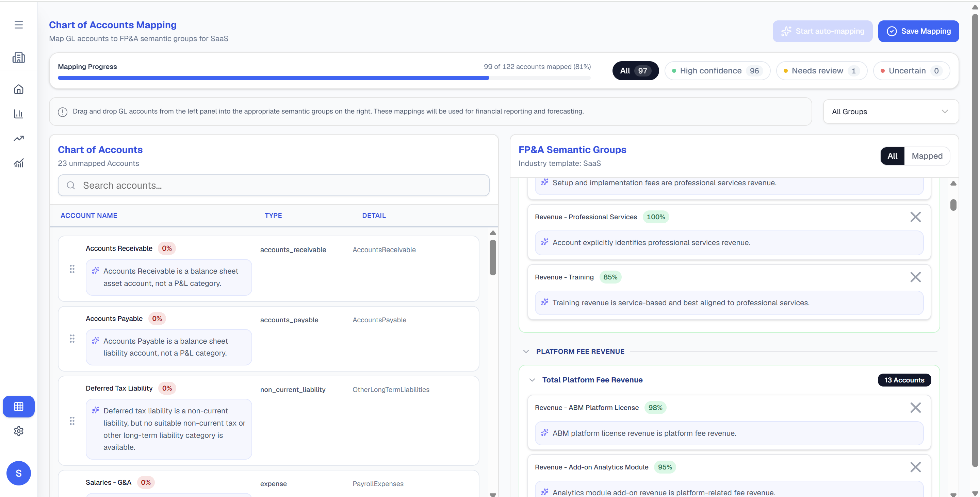Viewport: 980px width, 497px height.
Task: Click scroll-up arrow of the semantic groups panel
Action: 953,184
